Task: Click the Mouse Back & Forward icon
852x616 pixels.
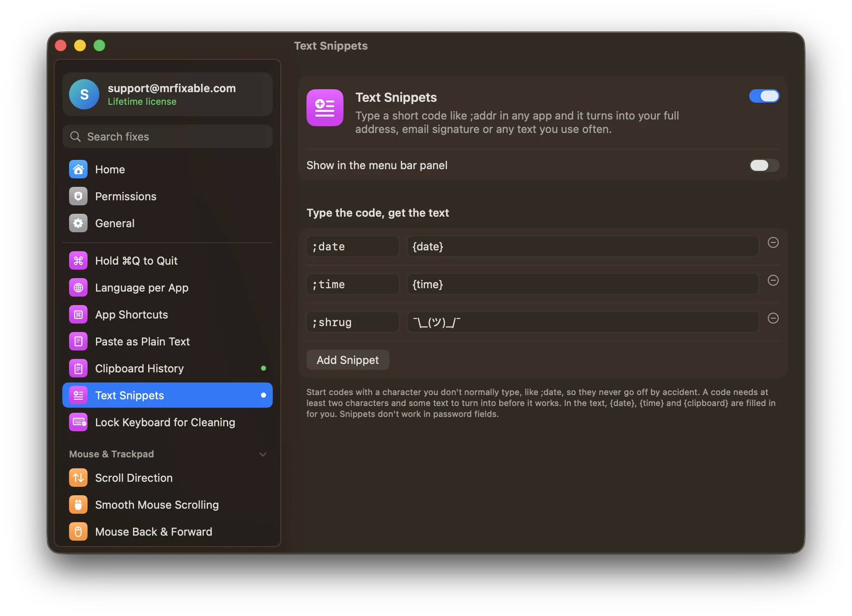Action: point(78,531)
